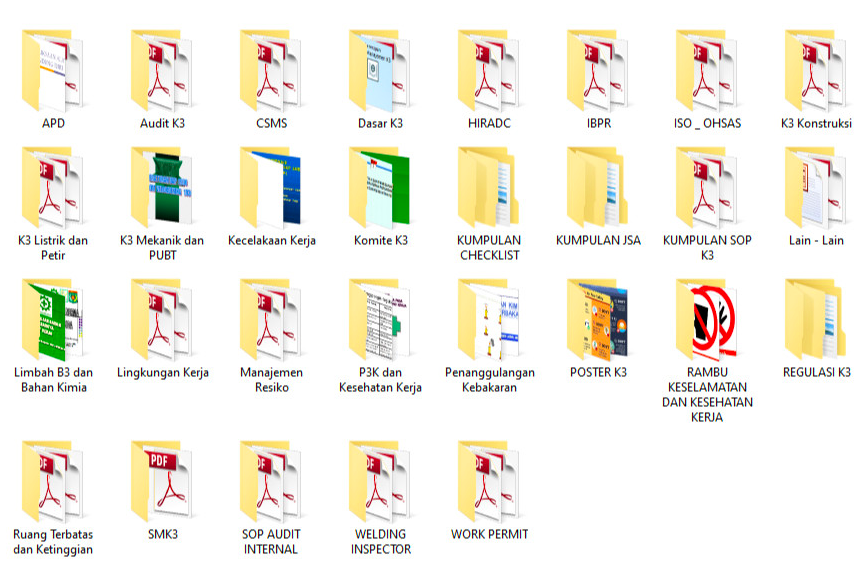Click the "Dasar K3" name label
Image resolution: width=865 pixels, height=588 pixels.
click(381, 123)
